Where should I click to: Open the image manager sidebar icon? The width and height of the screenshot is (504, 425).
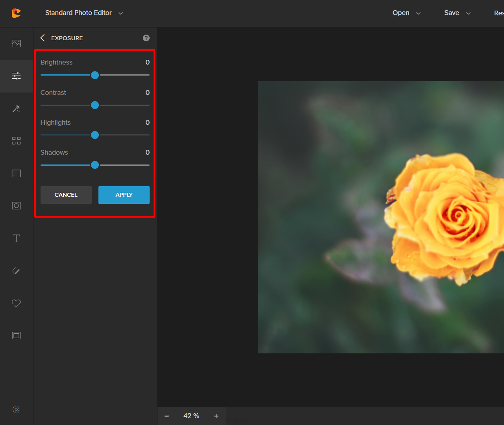tap(16, 44)
